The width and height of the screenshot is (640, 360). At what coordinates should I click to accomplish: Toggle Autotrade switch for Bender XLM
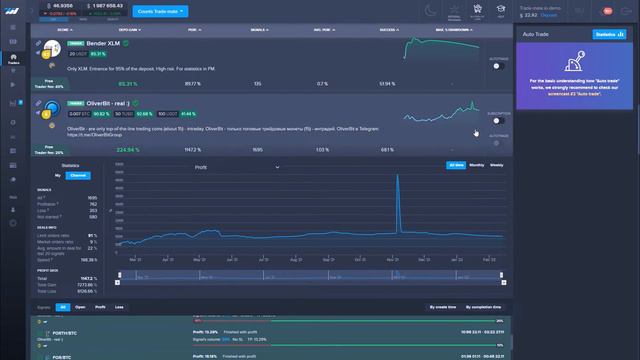tap(498, 66)
